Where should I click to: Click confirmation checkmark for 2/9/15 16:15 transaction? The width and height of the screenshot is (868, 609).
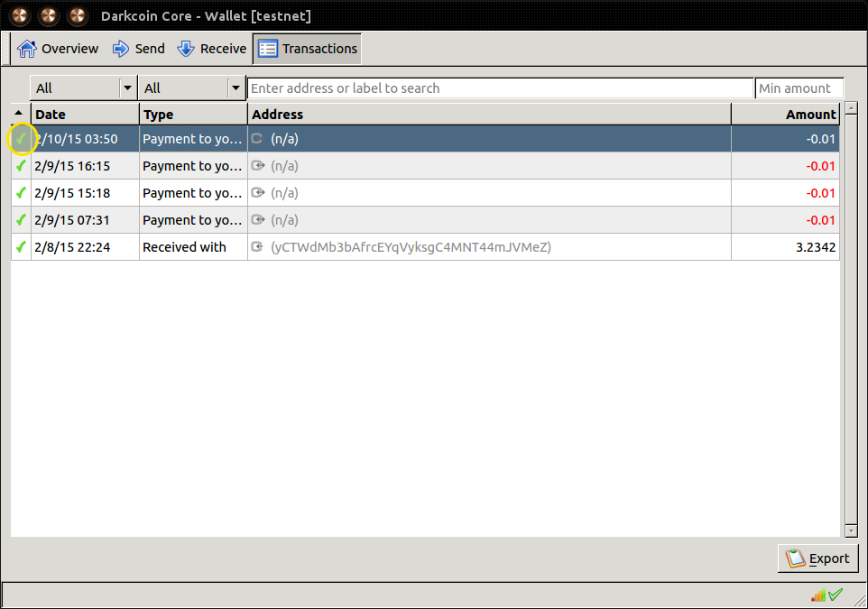coord(21,165)
